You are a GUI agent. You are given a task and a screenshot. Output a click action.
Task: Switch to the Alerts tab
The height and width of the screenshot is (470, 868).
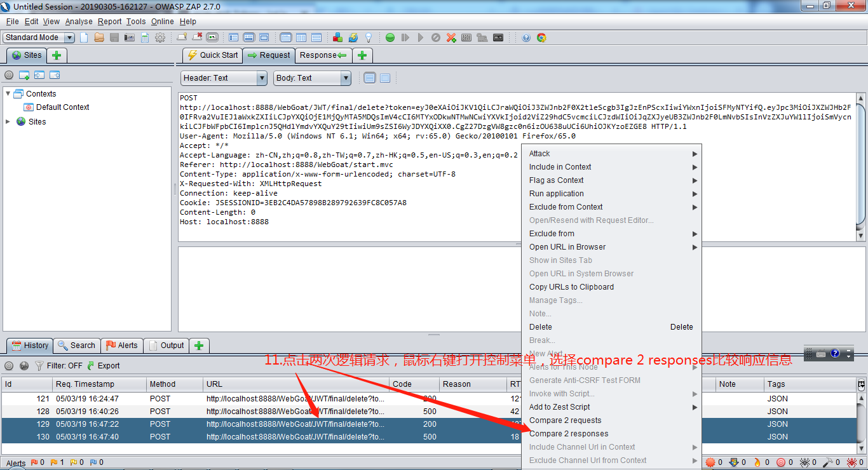[x=121, y=346]
